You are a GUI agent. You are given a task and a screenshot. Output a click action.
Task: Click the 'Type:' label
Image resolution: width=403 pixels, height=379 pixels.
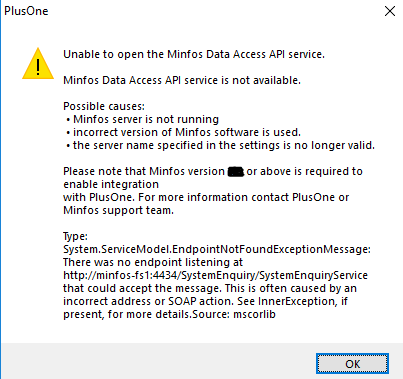pos(75,236)
